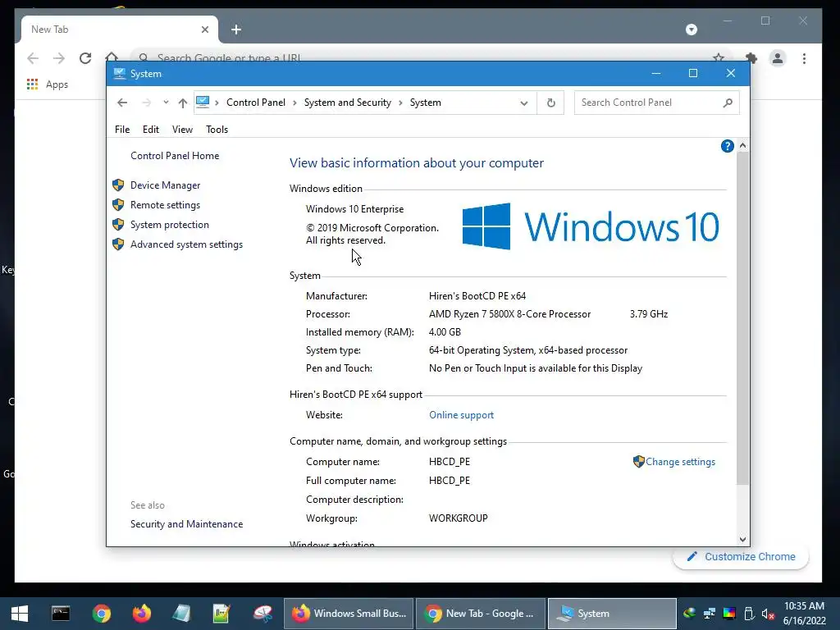This screenshot has width=840, height=630.
Task: Click System and Security breadcrumb
Action: pyautogui.click(x=348, y=103)
